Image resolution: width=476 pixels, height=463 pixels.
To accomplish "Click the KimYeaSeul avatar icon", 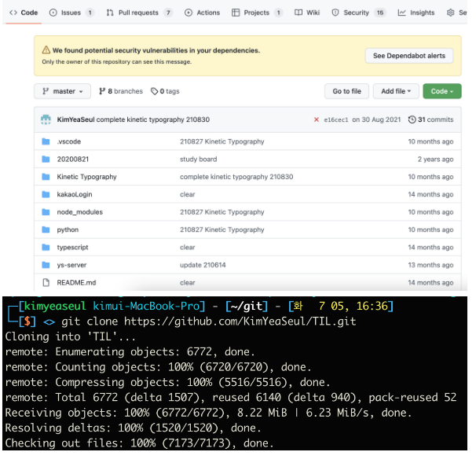I will (x=46, y=119).
